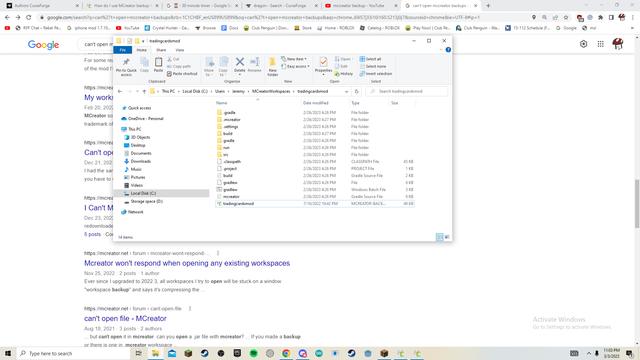Image resolution: width=640 pixels, height=360 pixels.
Task: Click Users in the address breadcrumb
Action: point(220,91)
